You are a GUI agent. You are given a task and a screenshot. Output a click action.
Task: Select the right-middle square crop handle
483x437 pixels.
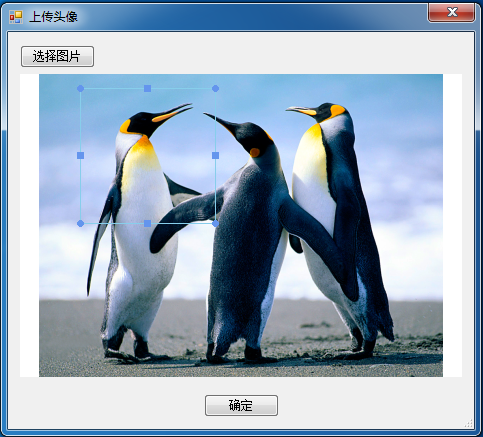pyautogui.click(x=215, y=155)
